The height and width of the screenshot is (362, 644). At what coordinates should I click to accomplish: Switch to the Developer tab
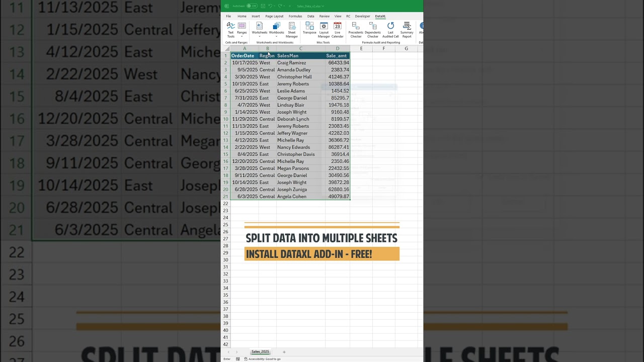[x=362, y=16]
